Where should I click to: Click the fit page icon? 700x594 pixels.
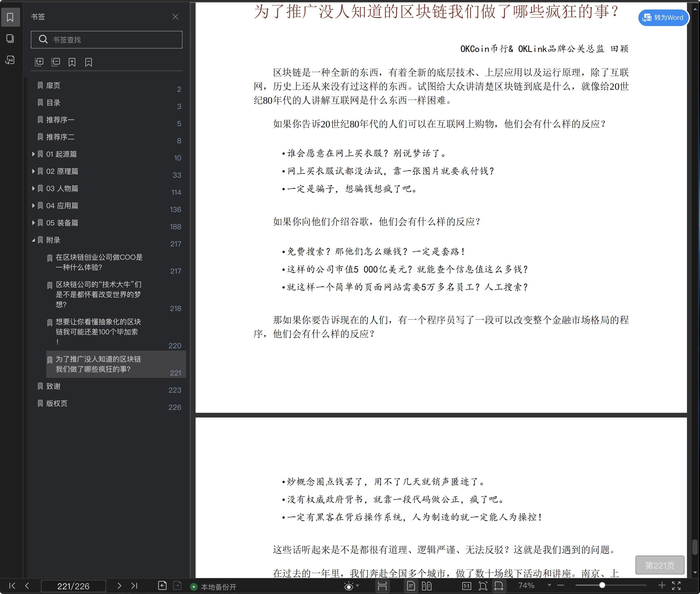coord(483,586)
